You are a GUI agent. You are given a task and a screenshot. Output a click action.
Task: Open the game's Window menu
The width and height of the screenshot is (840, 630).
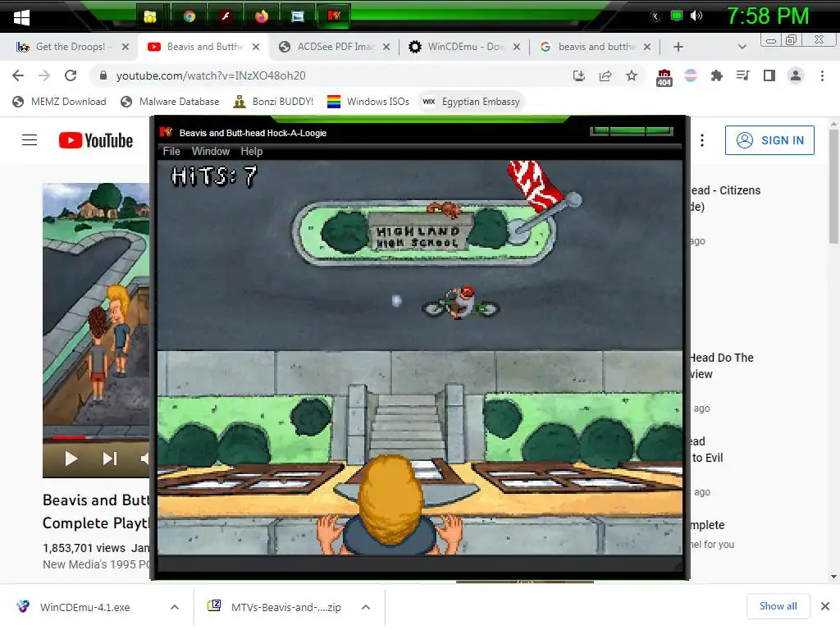tap(211, 152)
